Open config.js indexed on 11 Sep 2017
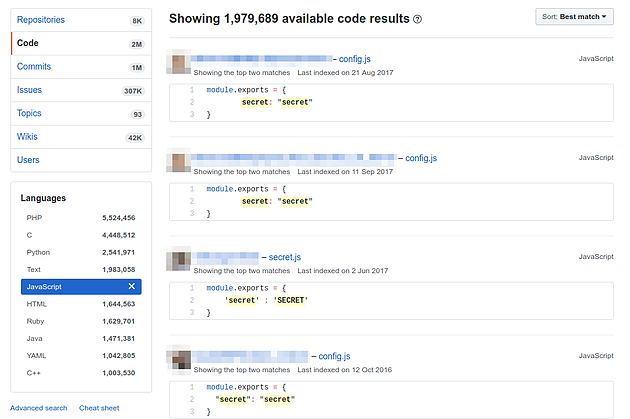Image resolution: width=630 pixels, height=419 pixels. pyautogui.click(x=421, y=158)
